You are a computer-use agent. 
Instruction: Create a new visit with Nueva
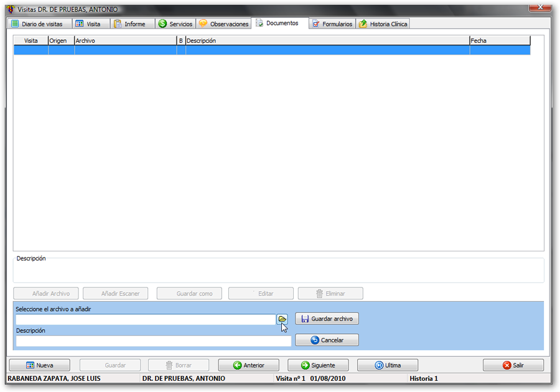click(x=39, y=365)
